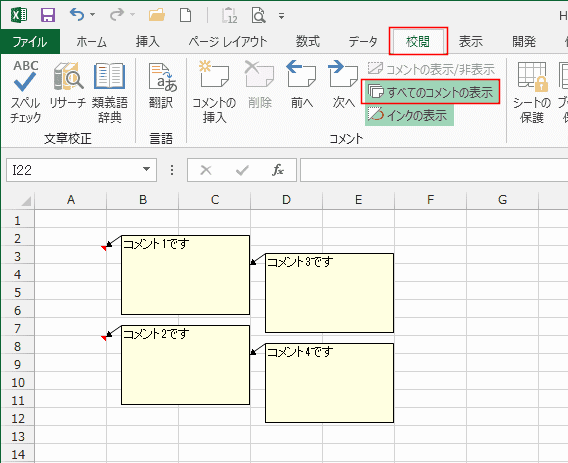
Task: Click the コメント4です comment box
Action: (x=329, y=383)
